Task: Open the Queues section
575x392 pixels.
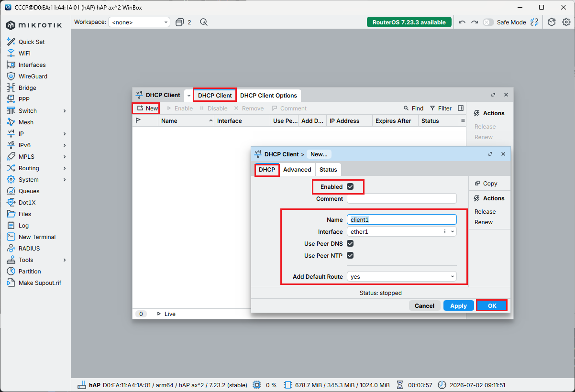Action: 29,191
